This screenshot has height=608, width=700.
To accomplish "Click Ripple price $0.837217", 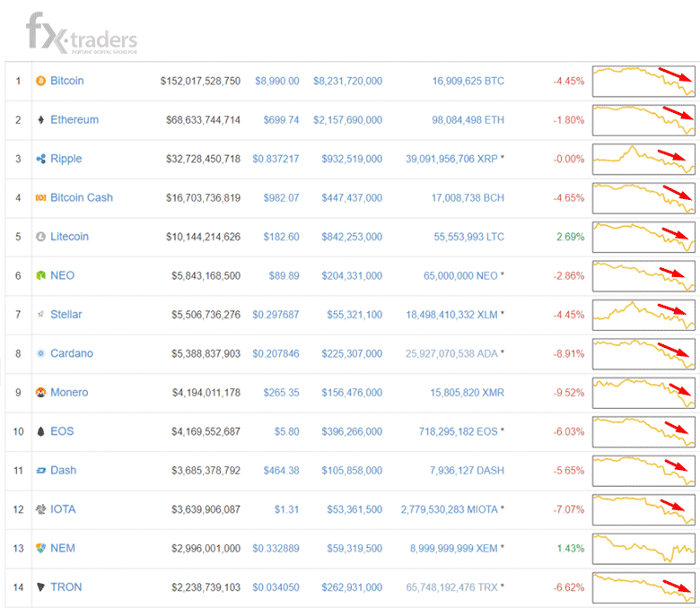I will 276,159.
